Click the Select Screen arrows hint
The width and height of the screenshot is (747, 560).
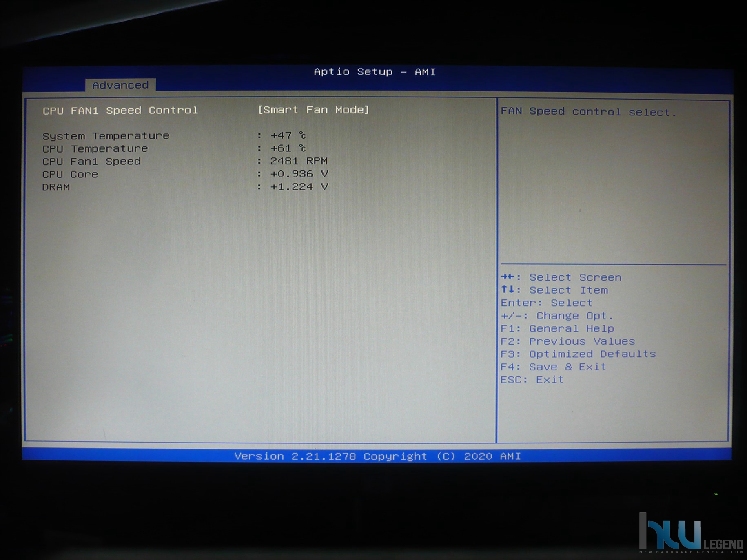[561, 277]
